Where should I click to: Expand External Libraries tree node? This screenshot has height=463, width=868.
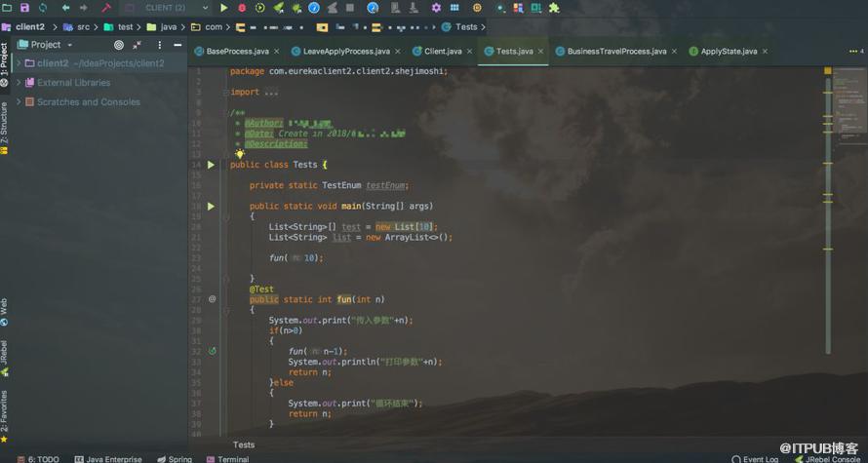coord(19,83)
